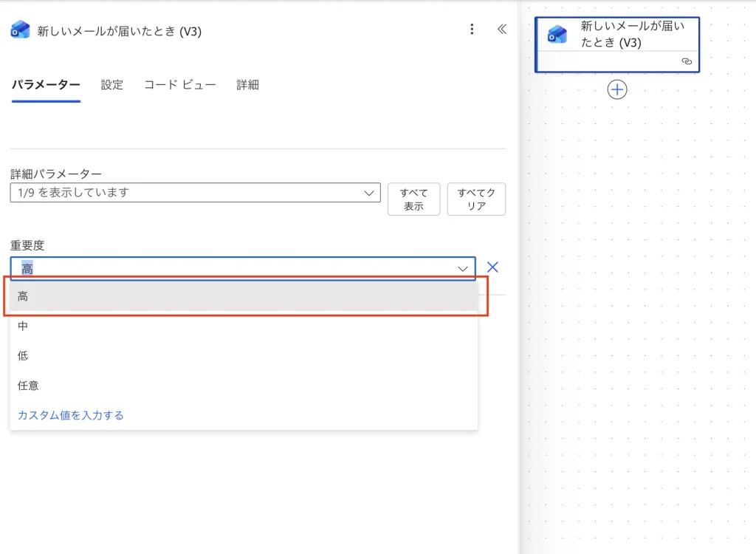Click the connection link icon on the trigger card

click(x=687, y=61)
